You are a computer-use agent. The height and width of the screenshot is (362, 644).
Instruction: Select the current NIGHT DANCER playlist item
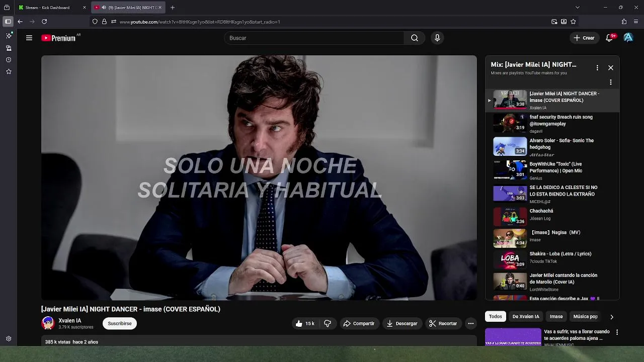tap(552, 100)
